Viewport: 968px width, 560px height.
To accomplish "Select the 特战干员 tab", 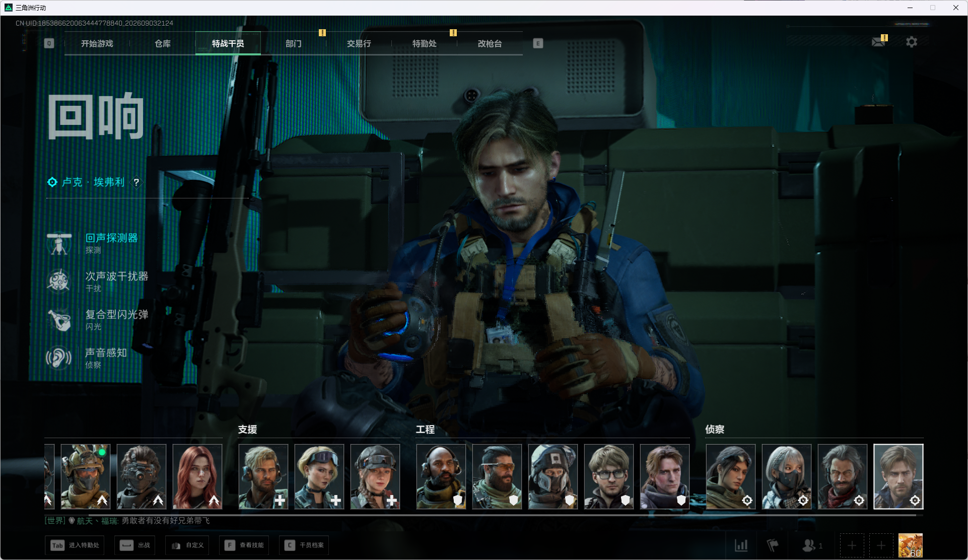I will [x=228, y=44].
